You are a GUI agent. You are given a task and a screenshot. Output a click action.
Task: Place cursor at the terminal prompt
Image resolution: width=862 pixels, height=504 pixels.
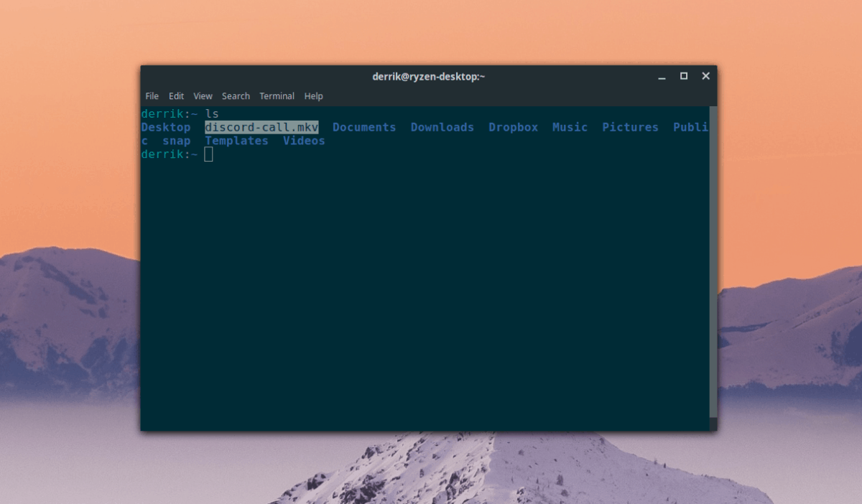[x=209, y=154]
